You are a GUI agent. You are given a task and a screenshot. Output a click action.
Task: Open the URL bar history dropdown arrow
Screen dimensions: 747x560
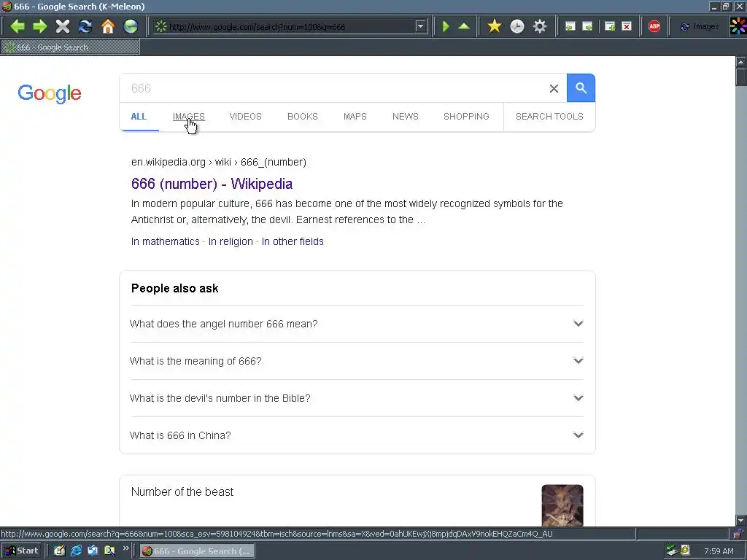[x=420, y=26]
